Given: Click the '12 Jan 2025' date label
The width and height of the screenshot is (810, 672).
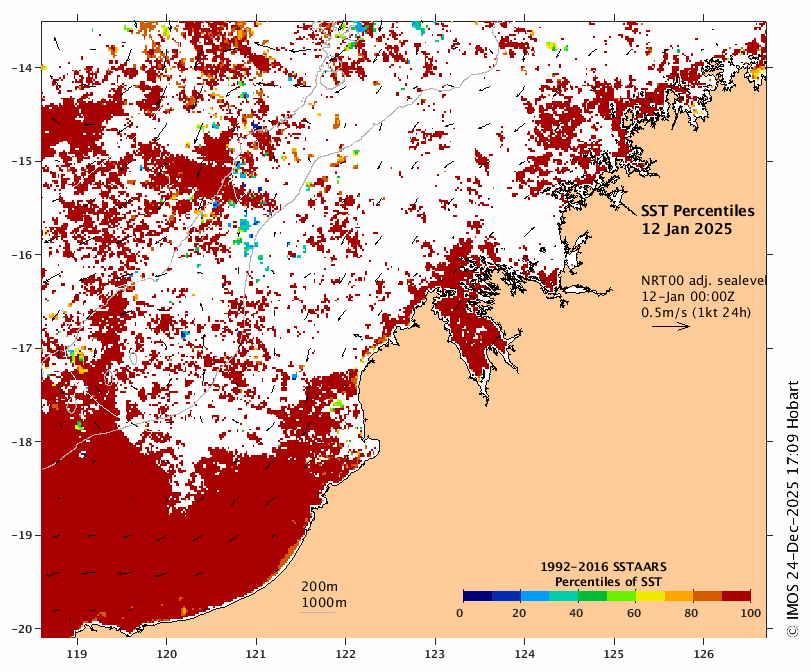Looking at the screenshot, I should (x=687, y=229).
